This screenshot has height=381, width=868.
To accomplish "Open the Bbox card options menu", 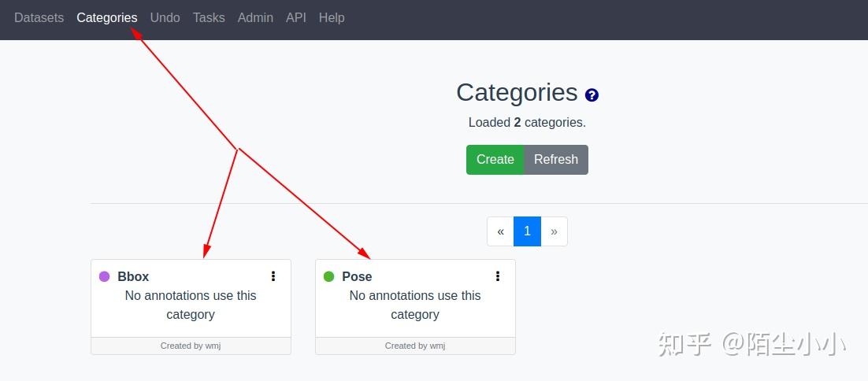I will pos(273,276).
